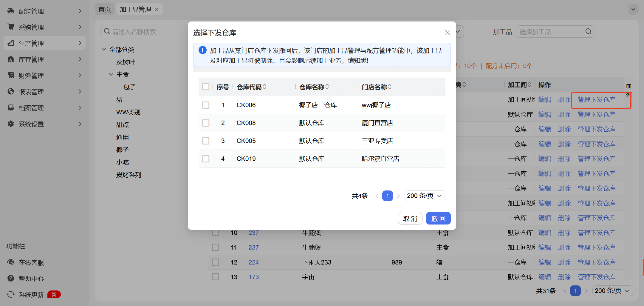Click the 采购管理 shopping cart icon
This screenshot has height=306, width=644.
tap(11, 27)
